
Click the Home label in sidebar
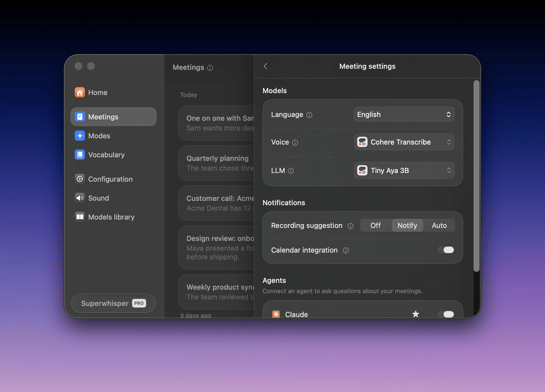pyautogui.click(x=98, y=93)
